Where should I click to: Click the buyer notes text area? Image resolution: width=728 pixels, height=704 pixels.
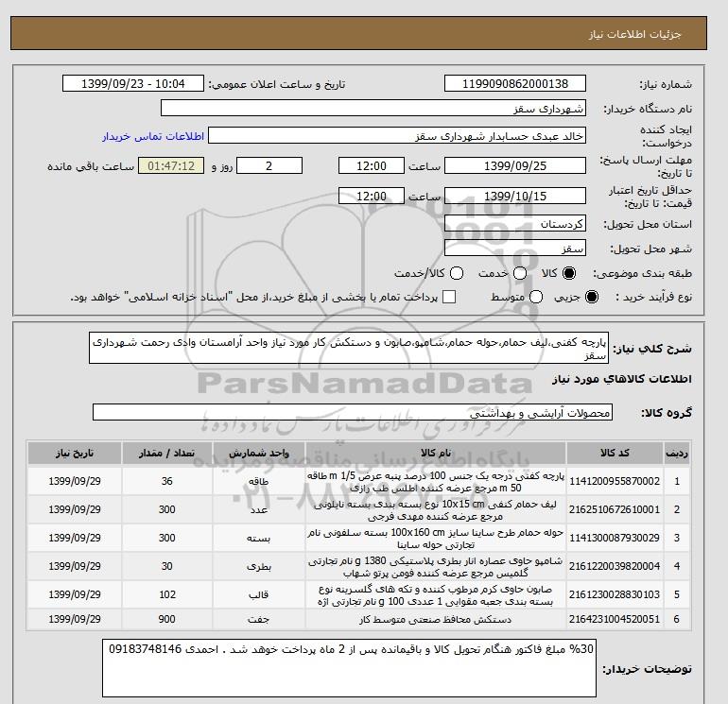[x=349, y=668]
